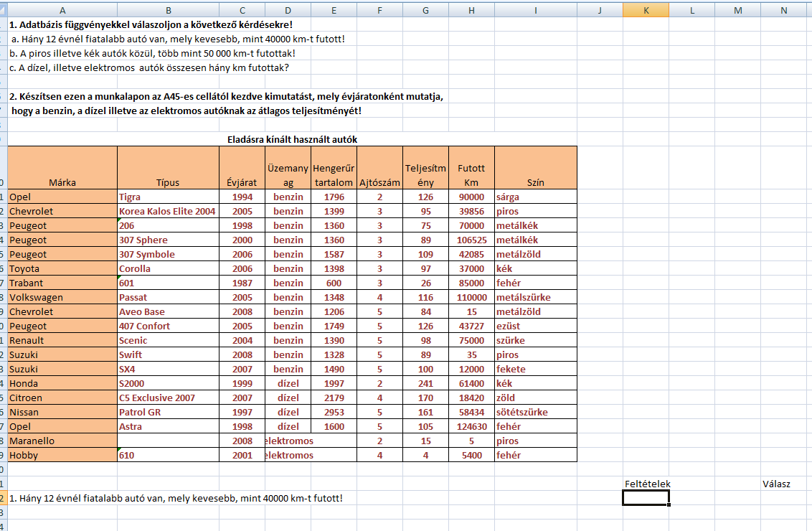Select the '124630' kilometer cell
812x531 pixels.
click(x=471, y=426)
